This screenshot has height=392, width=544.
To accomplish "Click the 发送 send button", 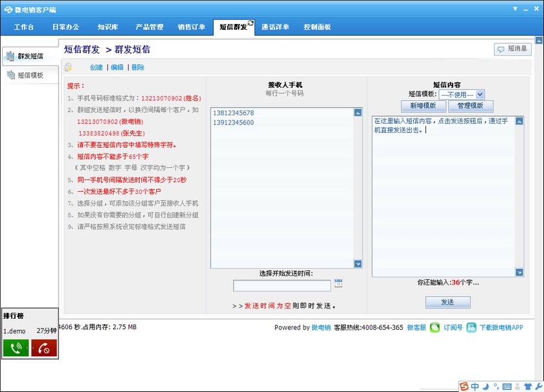I will pos(448,303).
